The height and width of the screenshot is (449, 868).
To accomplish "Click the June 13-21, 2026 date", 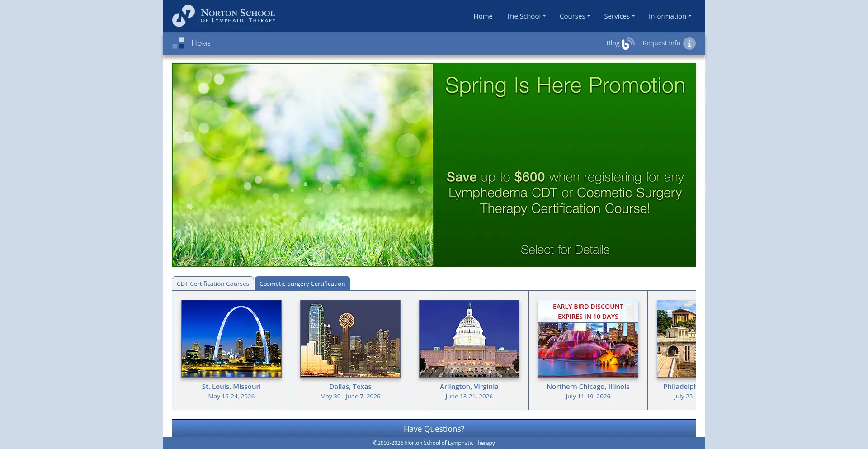I will click(469, 397).
